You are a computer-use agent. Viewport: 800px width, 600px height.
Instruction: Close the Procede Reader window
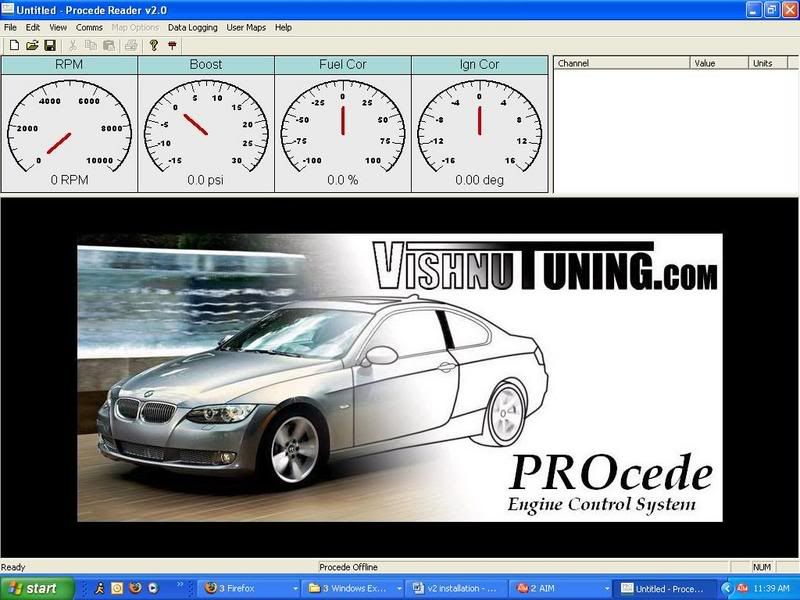point(789,10)
